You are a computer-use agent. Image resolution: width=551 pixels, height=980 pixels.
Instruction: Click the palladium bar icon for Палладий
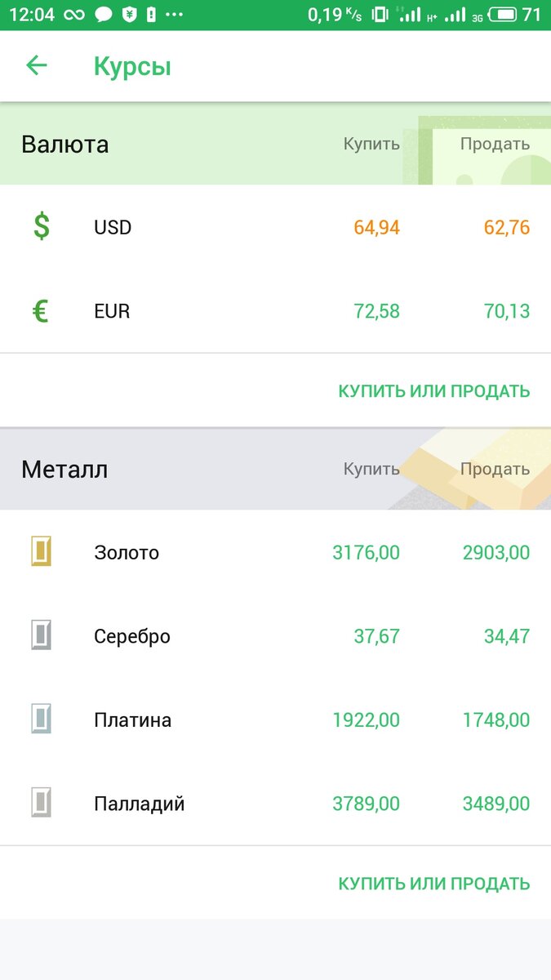42,803
